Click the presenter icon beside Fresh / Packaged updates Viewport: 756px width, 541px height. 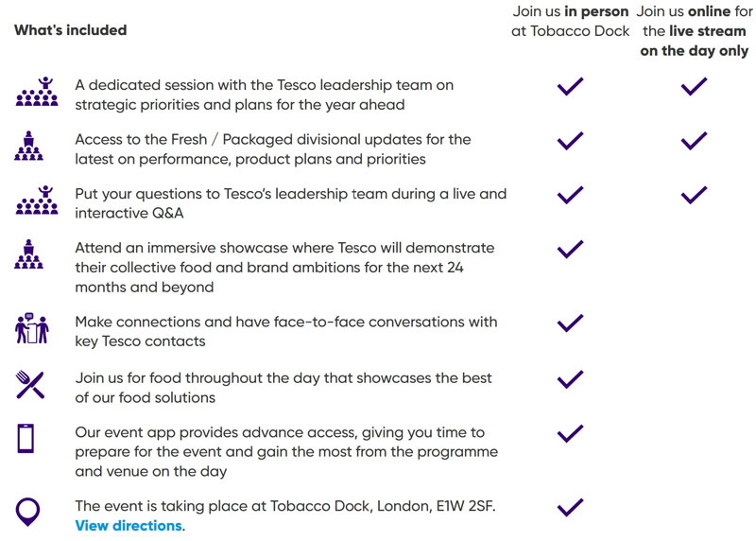(28, 146)
